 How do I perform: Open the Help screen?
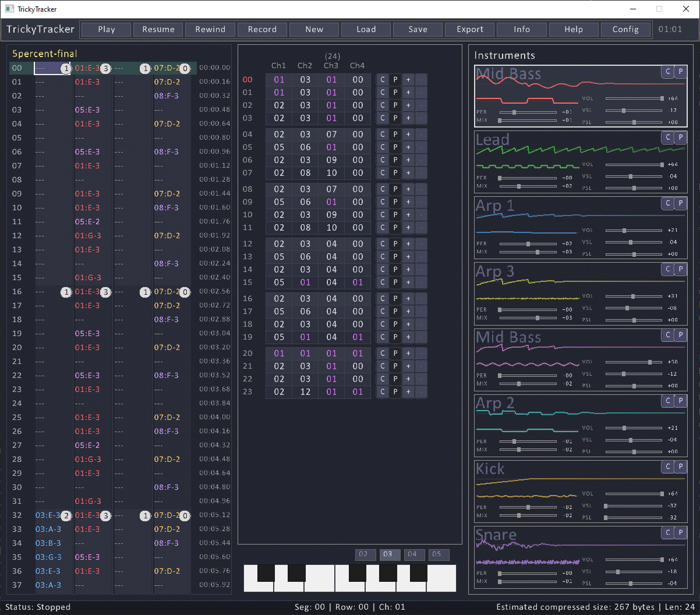pyautogui.click(x=574, y=29)
